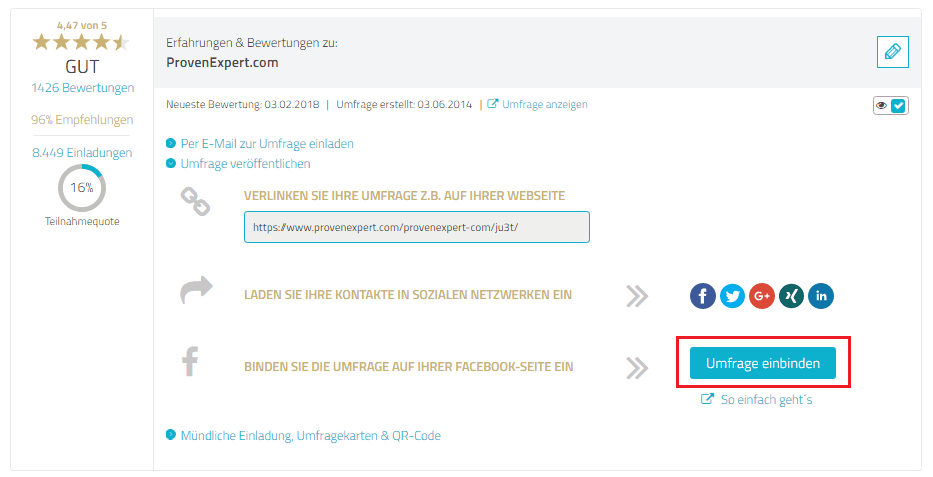The height and width of the screenshot is (477, 933).
Task: Uncheck the blue checkbox beside the eye
Action: click(x=898, y=106)
